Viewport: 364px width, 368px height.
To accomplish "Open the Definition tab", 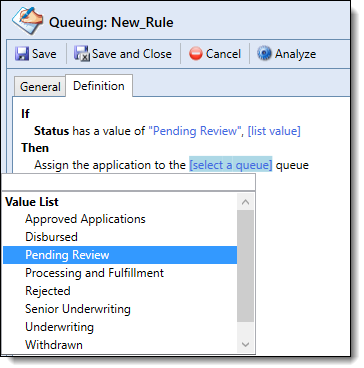I will coord(99,86).
